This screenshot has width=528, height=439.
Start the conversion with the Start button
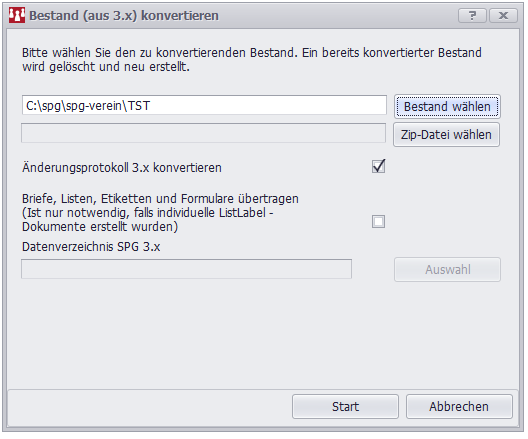[345, 407]
